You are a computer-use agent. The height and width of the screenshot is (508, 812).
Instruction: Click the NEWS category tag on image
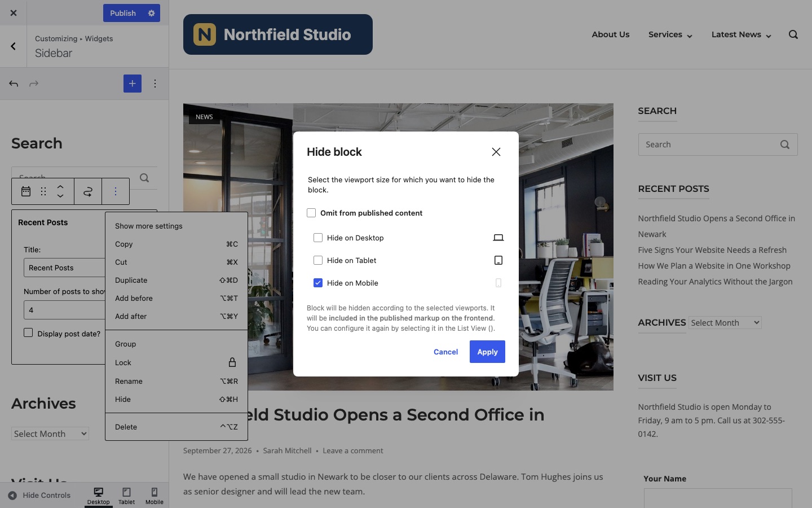204,117
